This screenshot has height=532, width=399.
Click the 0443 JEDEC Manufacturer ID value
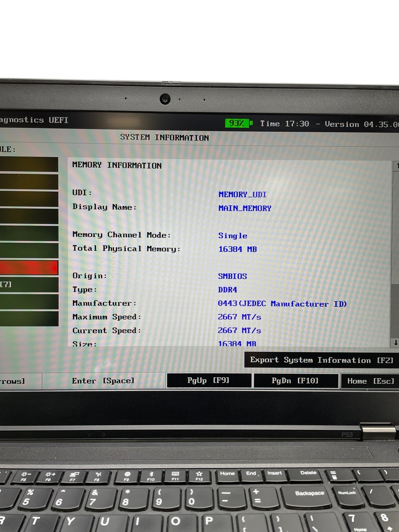(282, 304)
